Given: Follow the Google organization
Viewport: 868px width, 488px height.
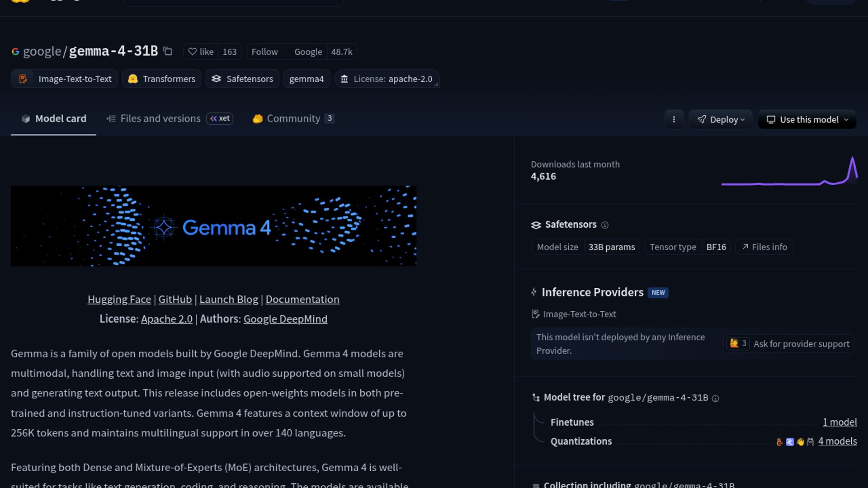Looking at the screenshot, I should 264,52.
